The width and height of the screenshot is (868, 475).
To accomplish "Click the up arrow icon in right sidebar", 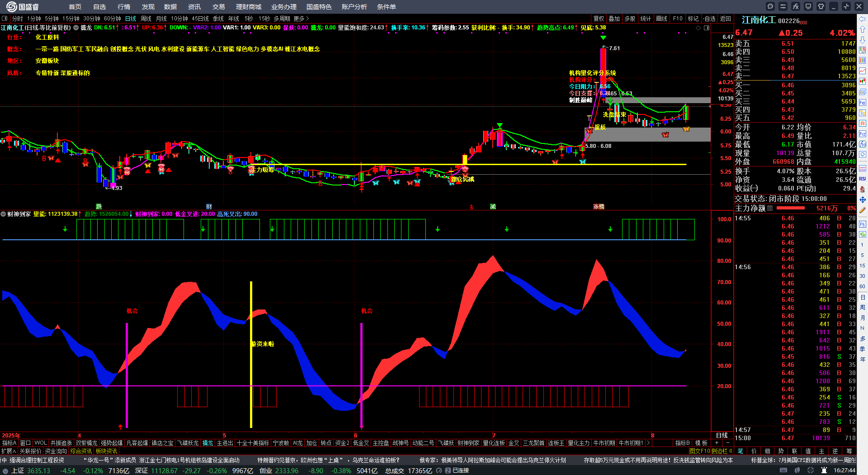I will [863, 29].
